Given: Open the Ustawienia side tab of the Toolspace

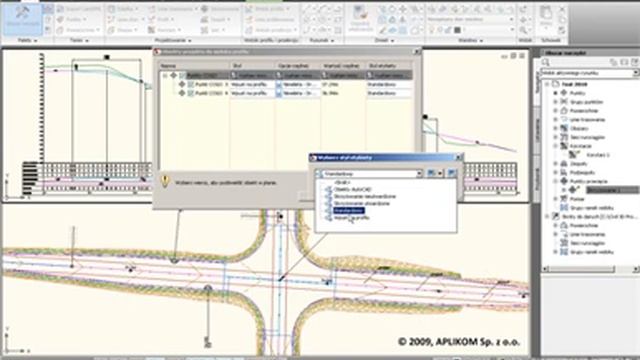Looking at the screenshot, I should (x=537, y=131).
